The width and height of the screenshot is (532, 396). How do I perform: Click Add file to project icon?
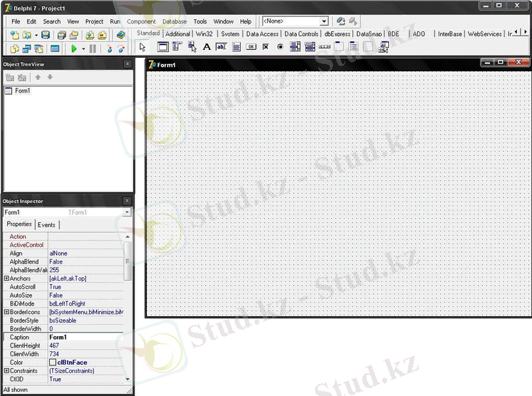click(x=90, y=35)
